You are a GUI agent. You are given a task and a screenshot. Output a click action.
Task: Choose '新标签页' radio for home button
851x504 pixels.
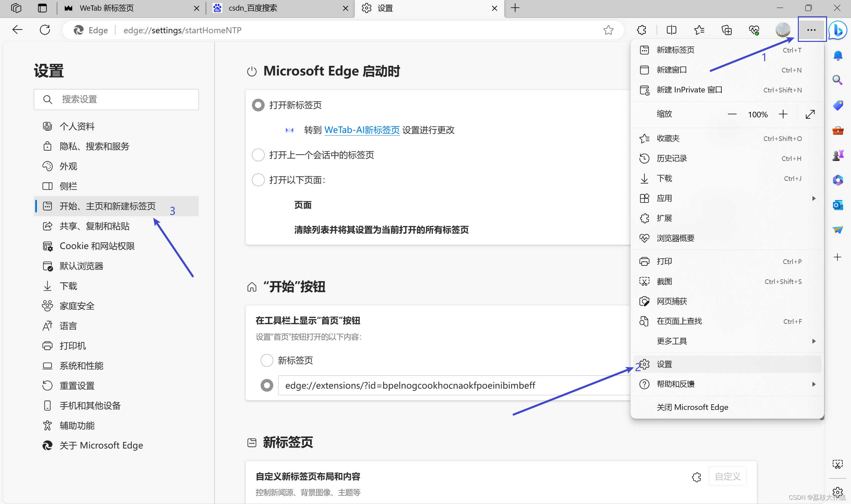click(x=267, y=360)
